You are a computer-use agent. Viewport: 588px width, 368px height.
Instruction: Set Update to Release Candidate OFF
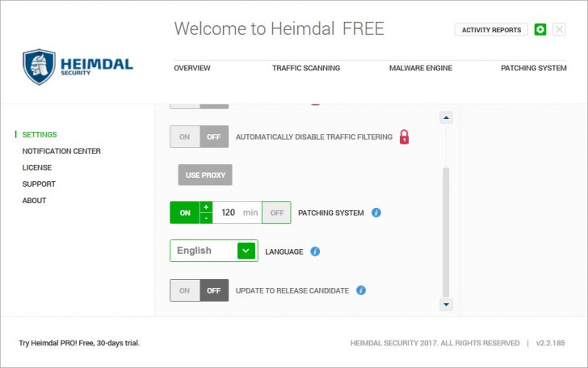point(214,290)
